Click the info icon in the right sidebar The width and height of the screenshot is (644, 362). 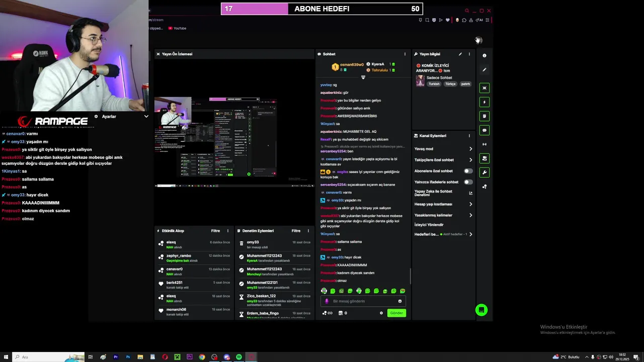tap(485, 55)
